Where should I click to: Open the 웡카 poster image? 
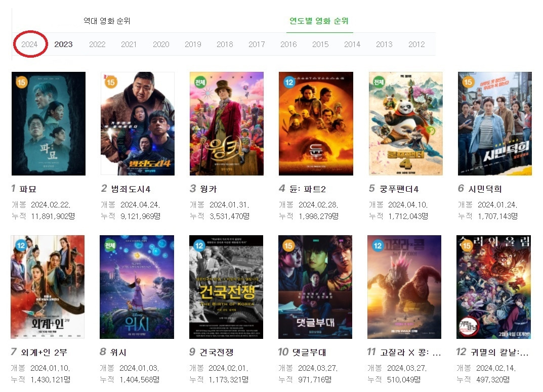pyautogui.click(x=227, y=123)
